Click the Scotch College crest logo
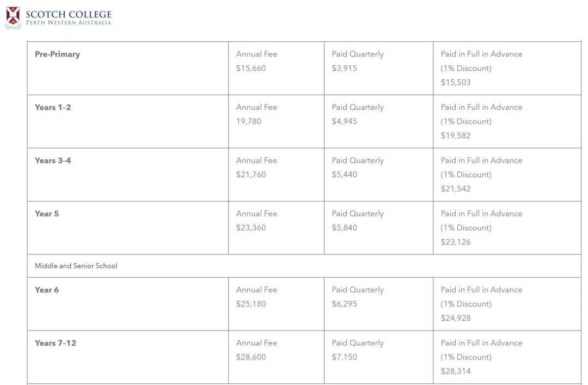The width and height of the screenshot is (588, 385). [x=13, y=17]
